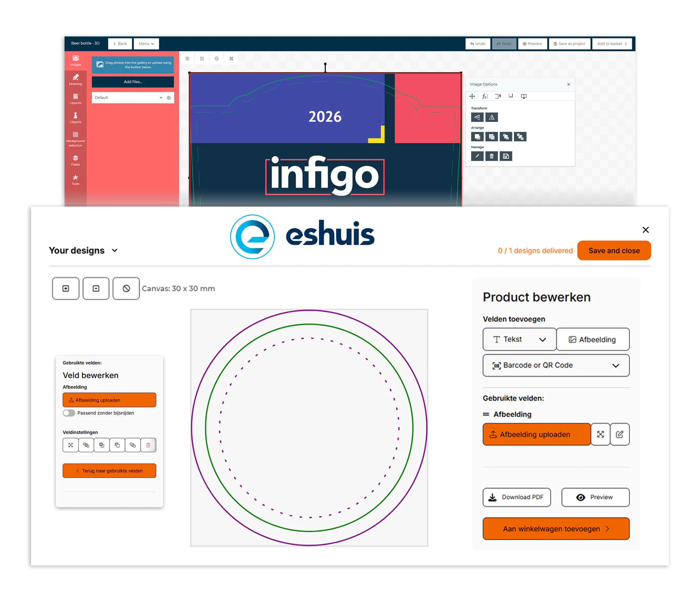Send image to back under Arrange
This screenshot has height=591, width=700.
[x=491, y=137]
